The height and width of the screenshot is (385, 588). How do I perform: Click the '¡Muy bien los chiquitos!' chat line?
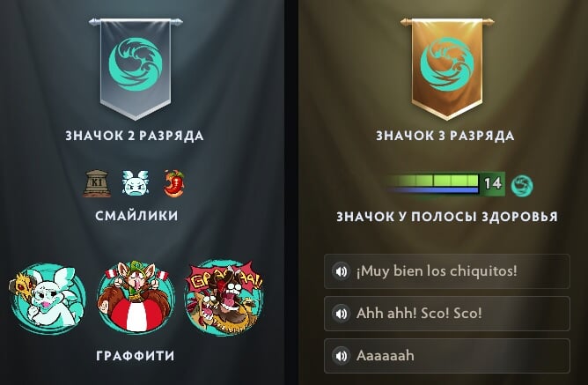[447, 271]
